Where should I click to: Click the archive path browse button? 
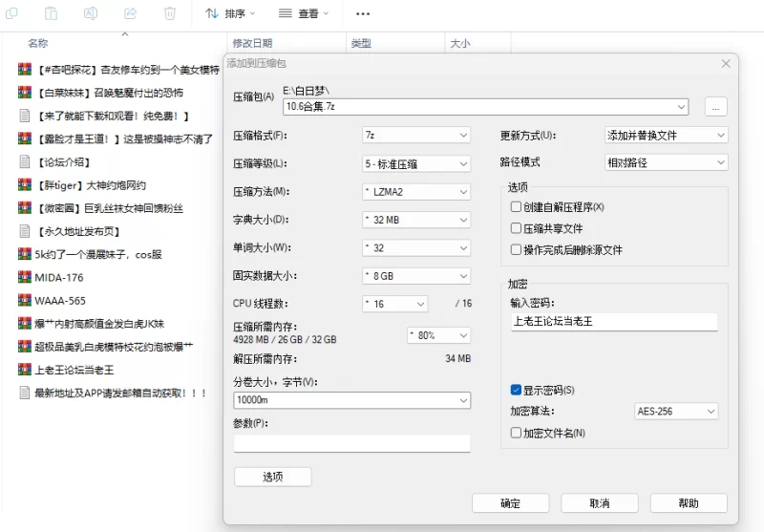point(717,106)
